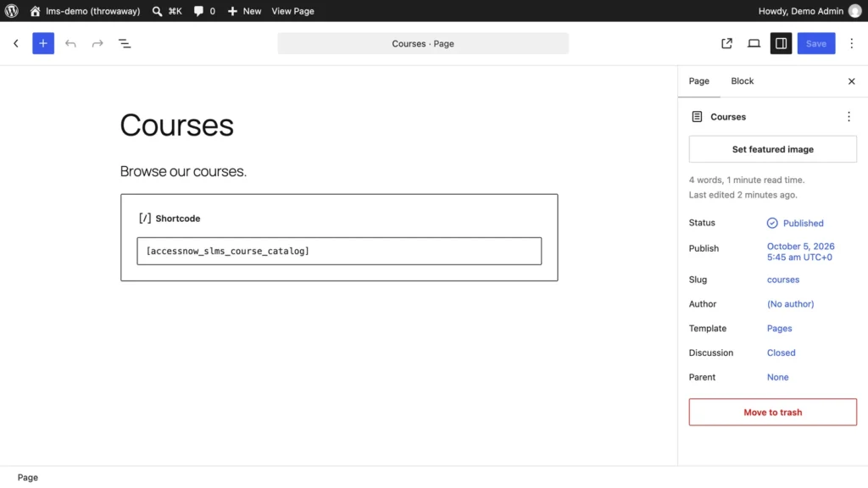
Task: Click the Courses page document icon
Action: [697, 117]
